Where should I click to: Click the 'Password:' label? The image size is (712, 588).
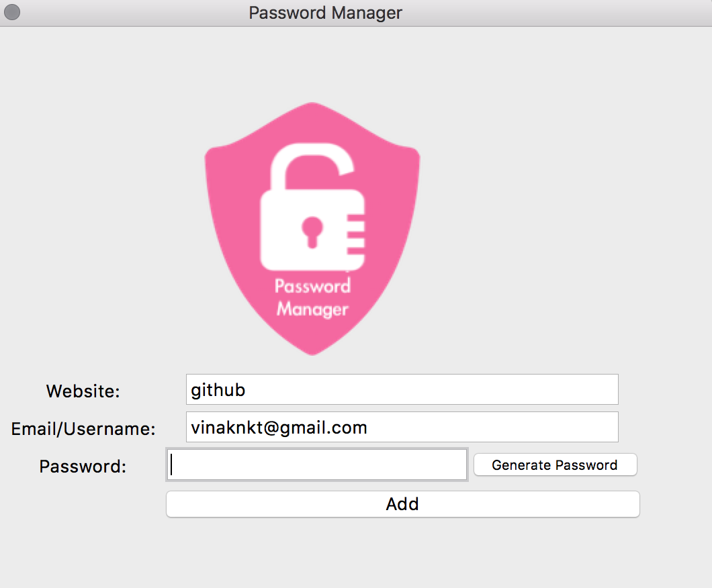pos(83,467)
